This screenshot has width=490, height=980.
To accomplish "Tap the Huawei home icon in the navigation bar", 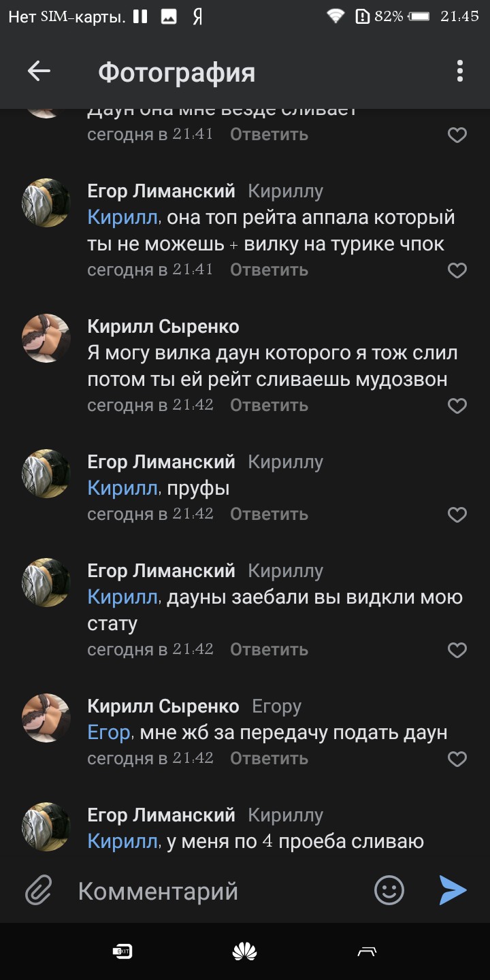I will (x=245, y=950).
